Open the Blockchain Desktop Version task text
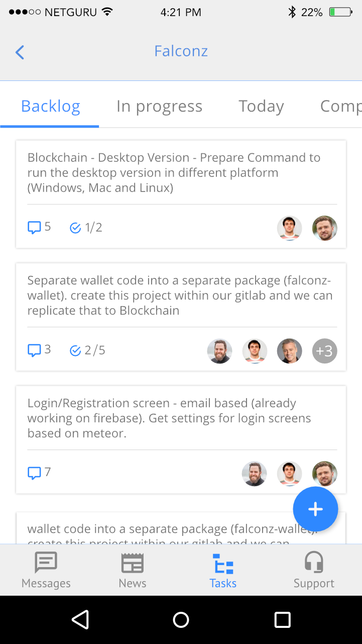362x644 pixels. (174, 173)
